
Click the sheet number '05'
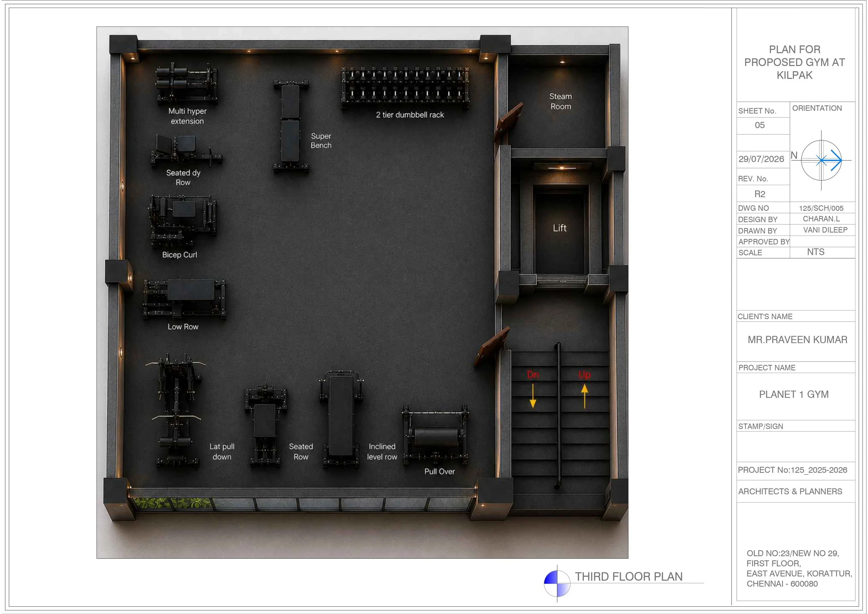coord(760,125)
